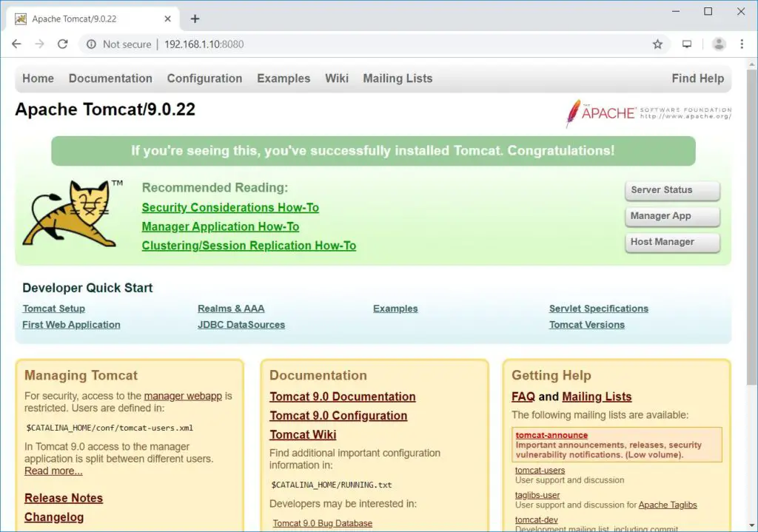
Task: Click the Tomcat favicon in tab
Action: pyautogui.click(x=21, y=18)
